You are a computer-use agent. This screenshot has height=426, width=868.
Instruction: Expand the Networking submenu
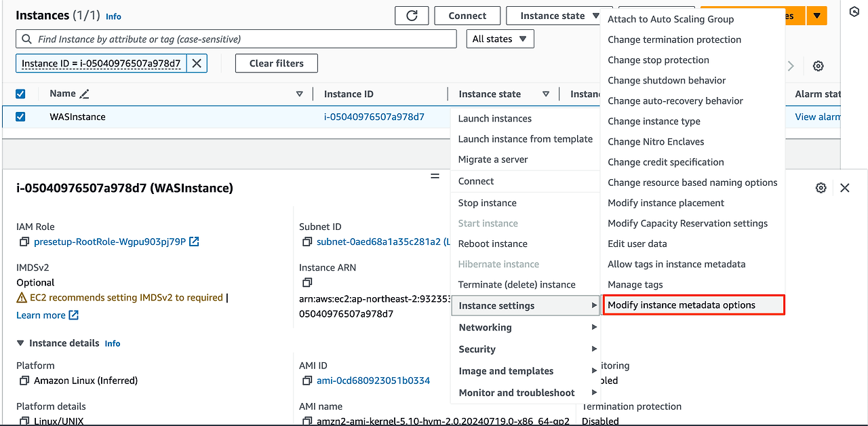coord(526,328)
